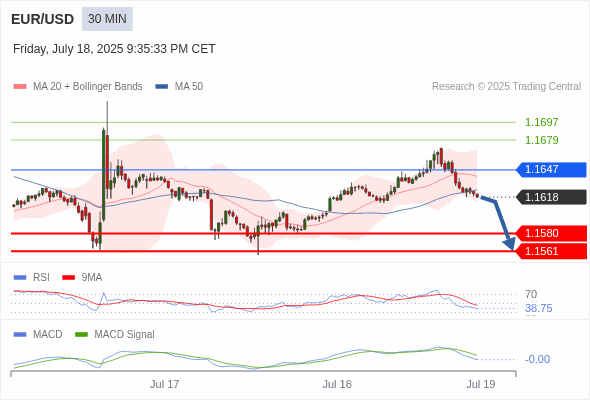The width and height of the screenshot is (590, 400).
Task: Click the blue 1.1647 pivot price tag
Action: click(551, 170)
